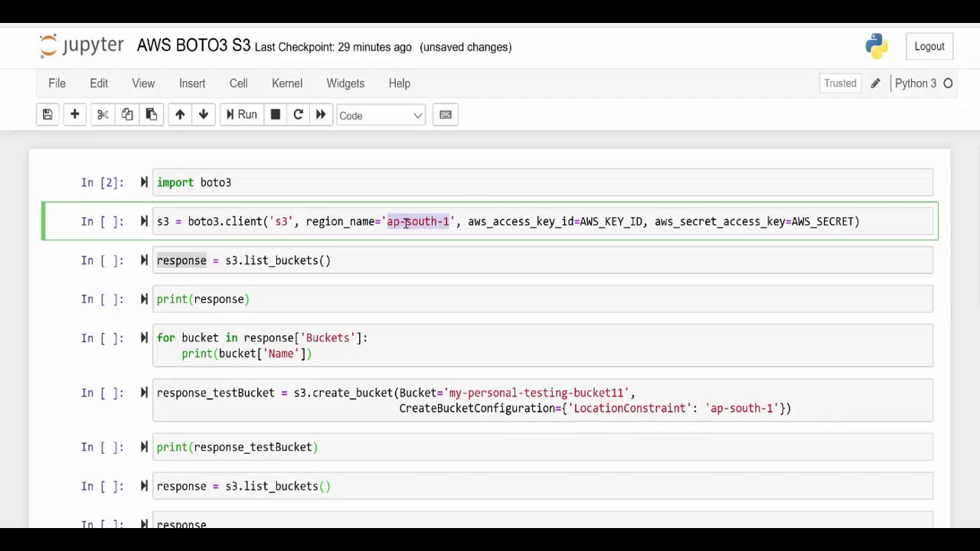Viewport: 980px width, 551px height.
Task: Run the print(response_testBucket) cell step icon
Action: click(x=144, y=447)
